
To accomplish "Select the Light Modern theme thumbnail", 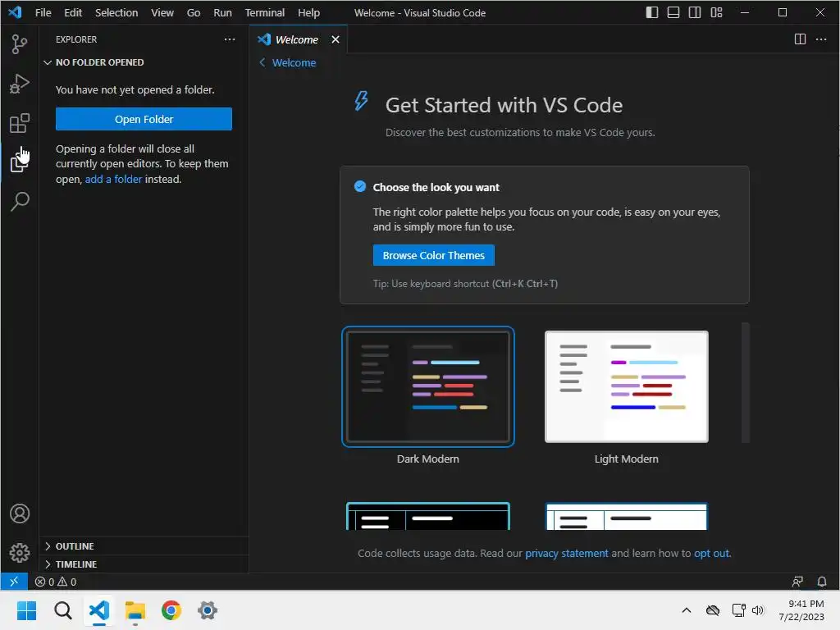I will tap(626, 386).
